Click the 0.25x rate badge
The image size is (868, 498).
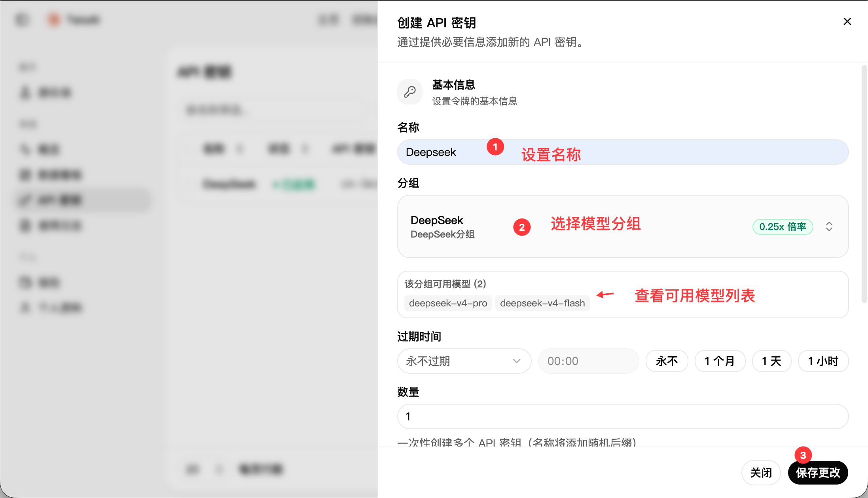click(783, 227)
